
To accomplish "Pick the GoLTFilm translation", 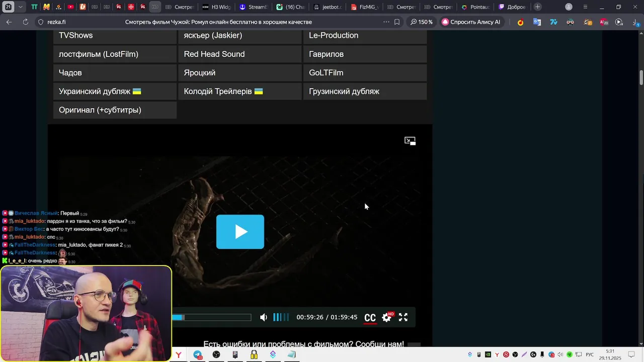I will coord(365,72).
